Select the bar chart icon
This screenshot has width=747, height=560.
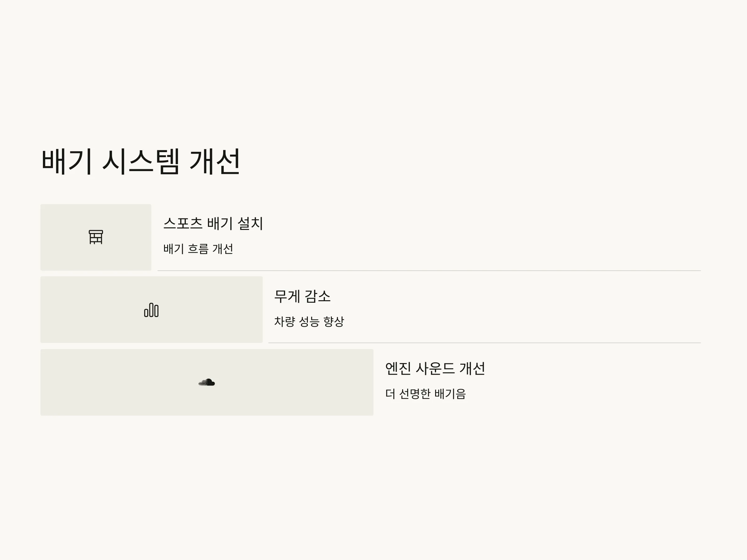151,310
